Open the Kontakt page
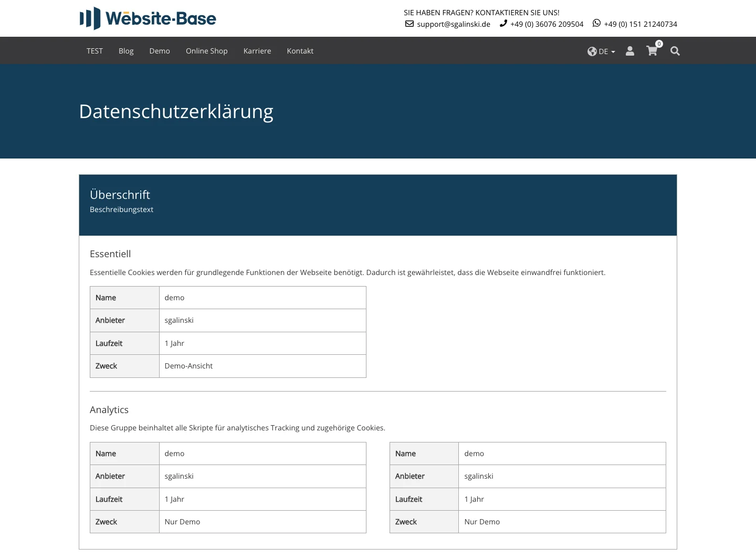756x559 pixels. tap(300, 51)
